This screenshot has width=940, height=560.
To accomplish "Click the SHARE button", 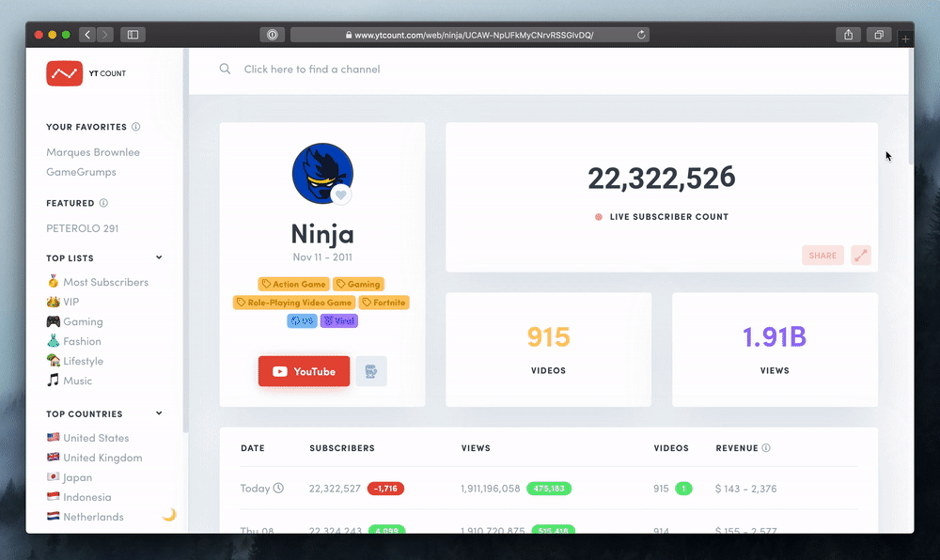I will [822, 256].
